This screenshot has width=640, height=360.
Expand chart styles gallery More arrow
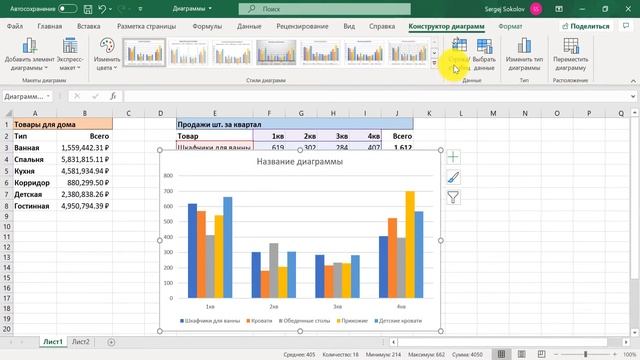pos(434,63)
